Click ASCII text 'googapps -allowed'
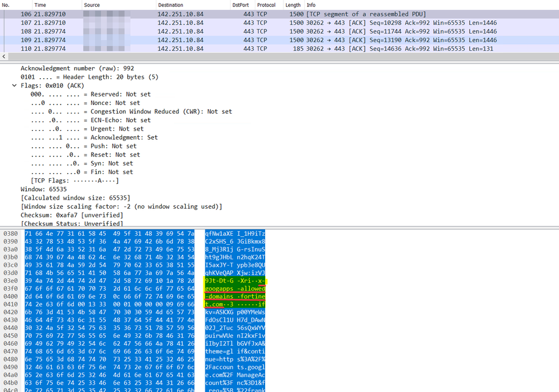This screenshot has height=392, width=559. (x=235, y=289)
